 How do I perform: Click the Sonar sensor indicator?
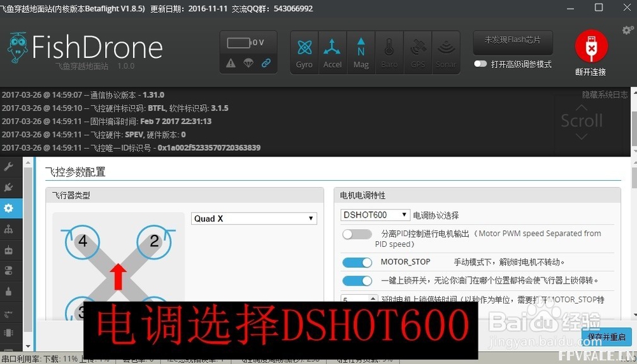(x=446, y=53)
